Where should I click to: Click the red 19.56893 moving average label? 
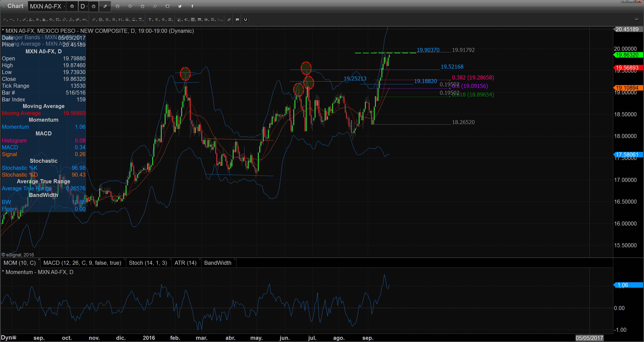[628, 68]
